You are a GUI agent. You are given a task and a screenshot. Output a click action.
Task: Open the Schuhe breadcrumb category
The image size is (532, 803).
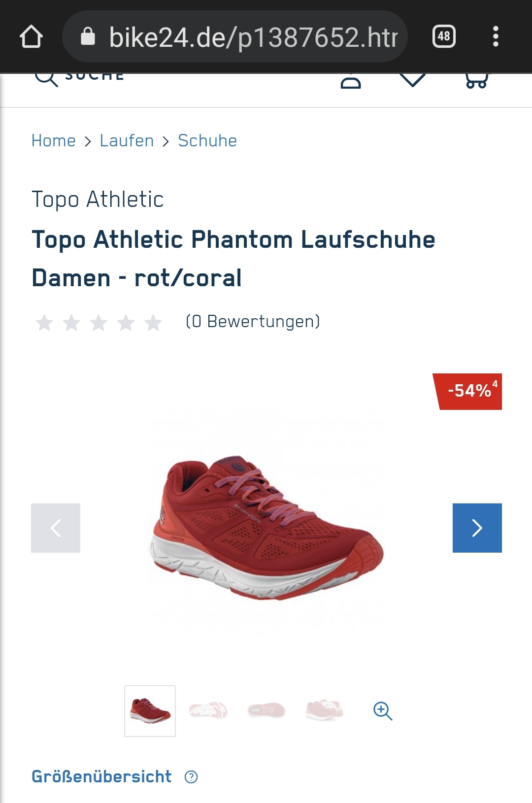tap(207, 141)
